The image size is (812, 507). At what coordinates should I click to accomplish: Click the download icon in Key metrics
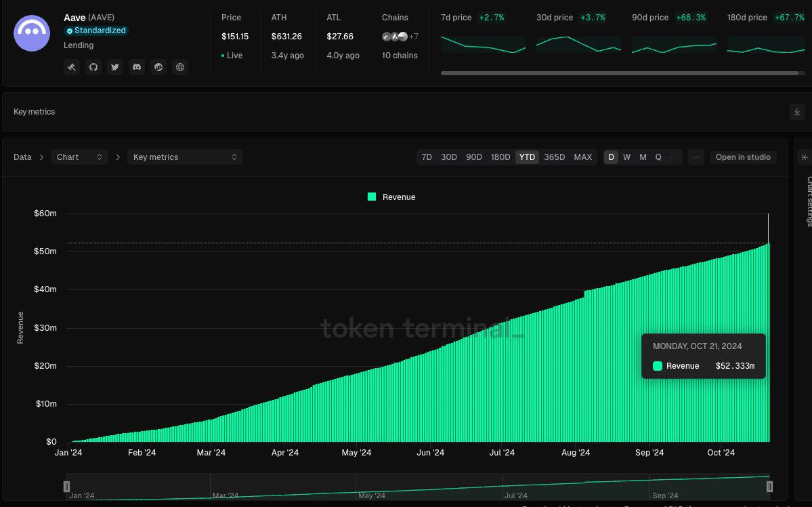(797, 112)
